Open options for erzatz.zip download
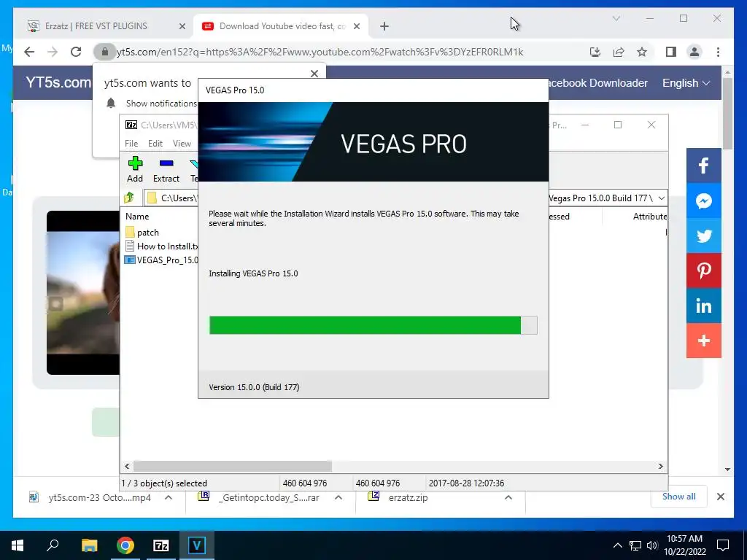747x560 pixels. click(508, 497)
